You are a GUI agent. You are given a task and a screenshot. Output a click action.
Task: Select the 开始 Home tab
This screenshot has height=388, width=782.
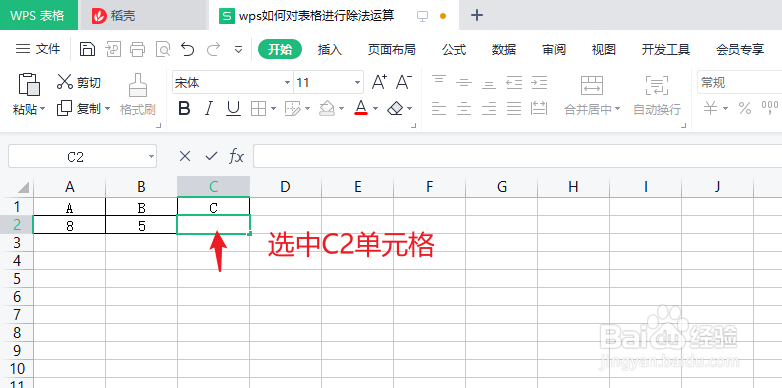click(x=280, y=49)
